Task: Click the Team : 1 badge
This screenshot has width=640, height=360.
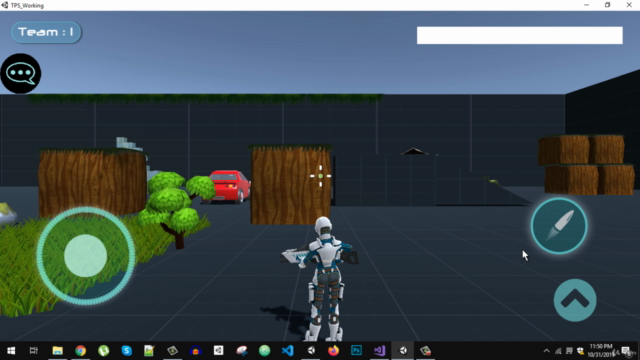Action: (46, 32)
